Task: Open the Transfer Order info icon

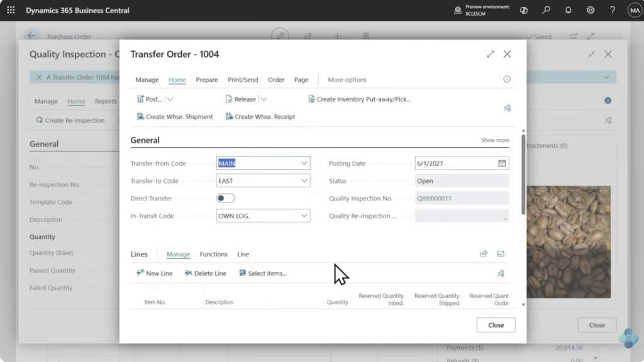Action: (507, 79)
